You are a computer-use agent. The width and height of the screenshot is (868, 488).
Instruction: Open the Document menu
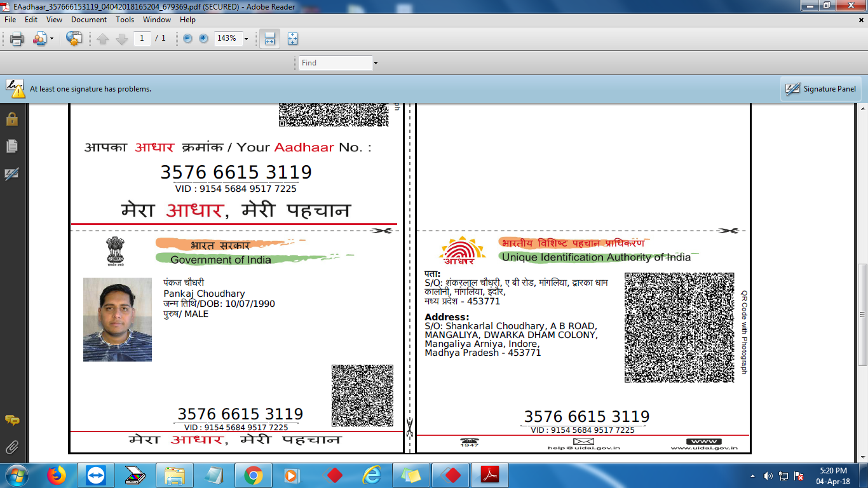click(x=89, y=20)
